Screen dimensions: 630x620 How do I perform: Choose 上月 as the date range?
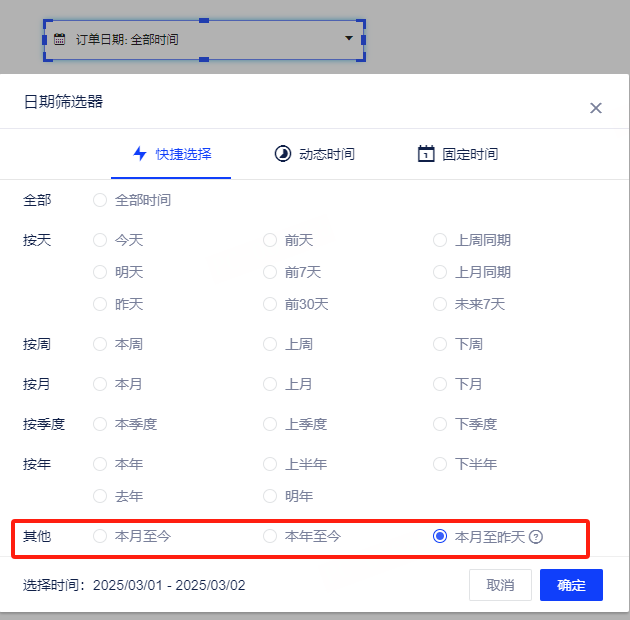(x=270, y=384)
